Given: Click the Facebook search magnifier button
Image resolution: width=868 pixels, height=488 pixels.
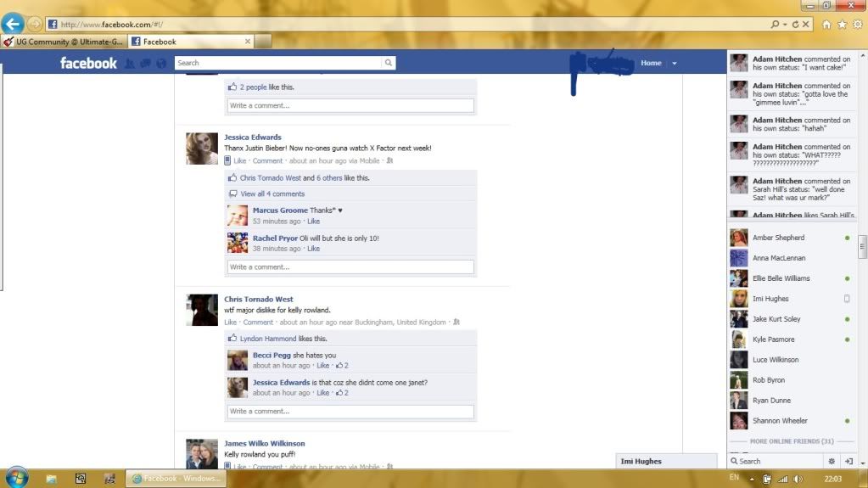Looking at the screenshot, I should (x=389, y=63).
